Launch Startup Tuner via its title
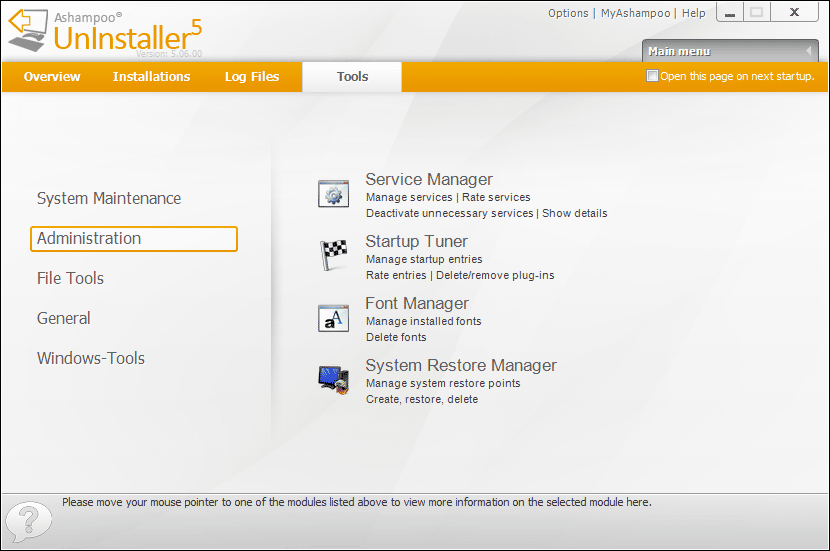 (x=417, y=241)
